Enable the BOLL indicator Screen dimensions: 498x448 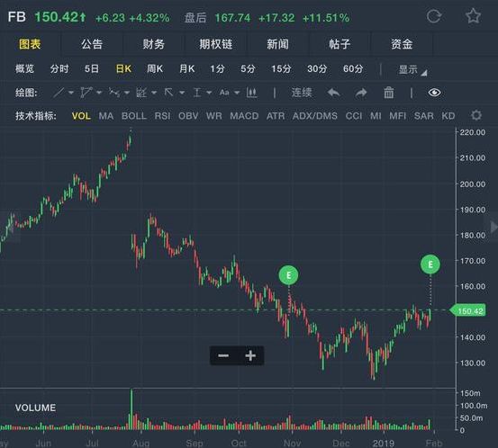tap(134, 116)
